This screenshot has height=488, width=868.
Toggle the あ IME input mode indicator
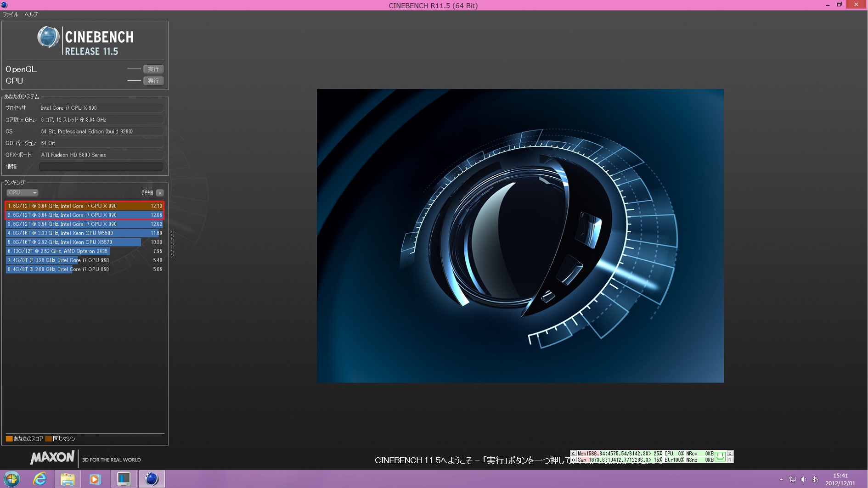coord(816,480)
